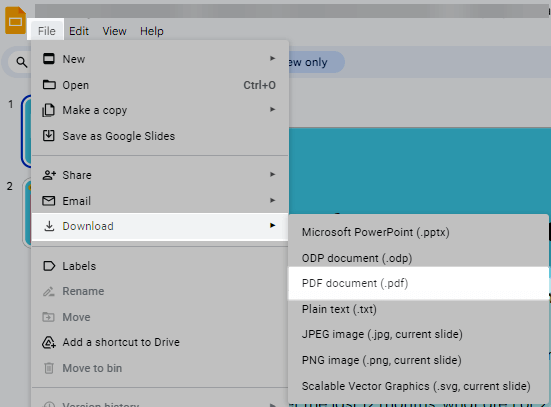Click the Move to bin trash icon

point(49,368)
